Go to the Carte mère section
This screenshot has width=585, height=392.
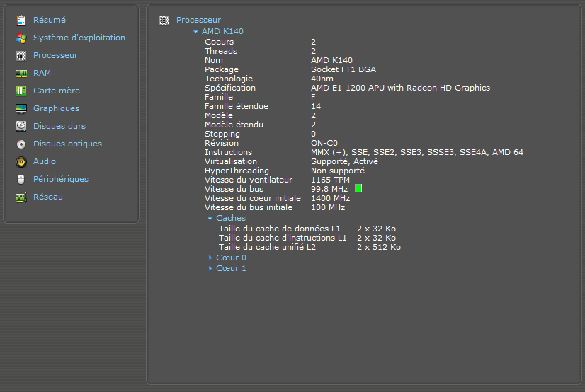point(57,91)
